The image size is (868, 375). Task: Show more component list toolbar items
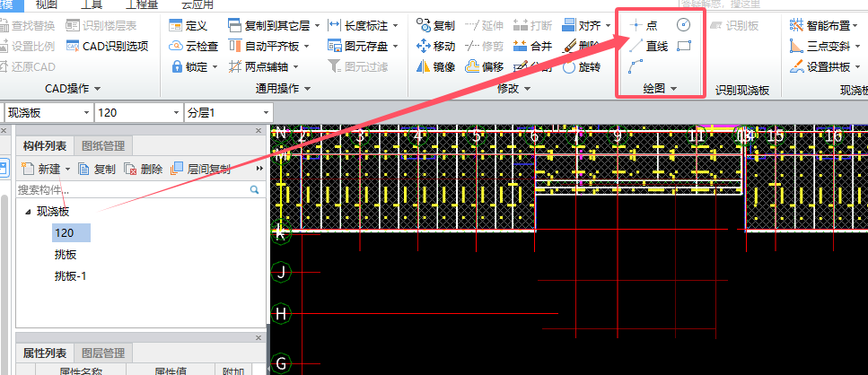click(259, 169)
